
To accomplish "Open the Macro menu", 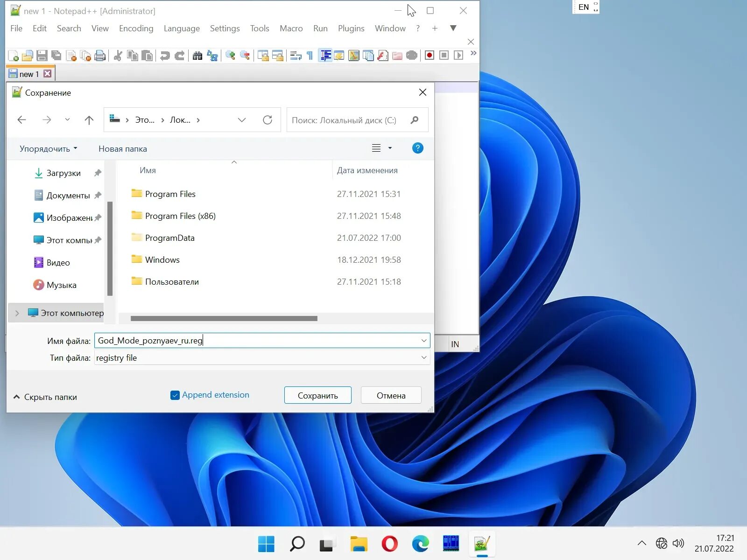I will pyautogui.click(x=291, y=28).
